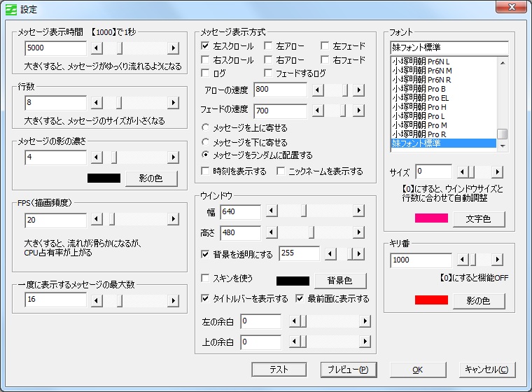Click 影の色 button in キリ番 group
The width and height of the screenshot is (532, 392).
pyautogui.click(x=479, y=301)
